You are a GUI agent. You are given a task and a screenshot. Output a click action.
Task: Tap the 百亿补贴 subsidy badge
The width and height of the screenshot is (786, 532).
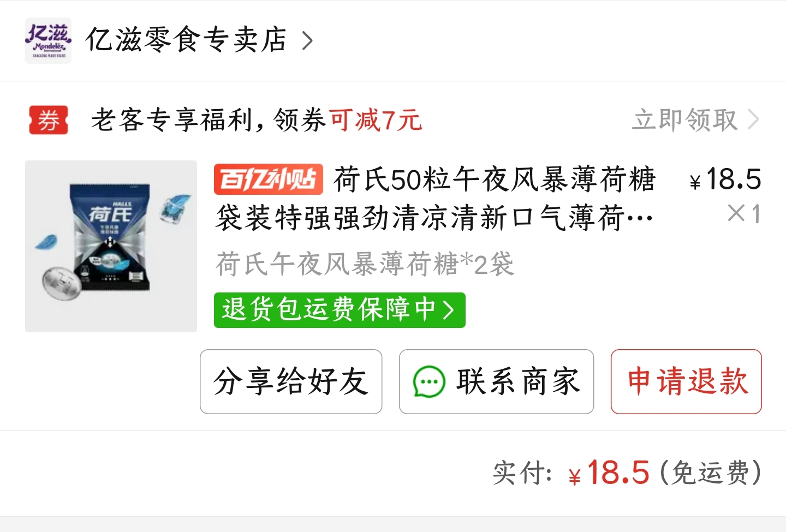268,179
